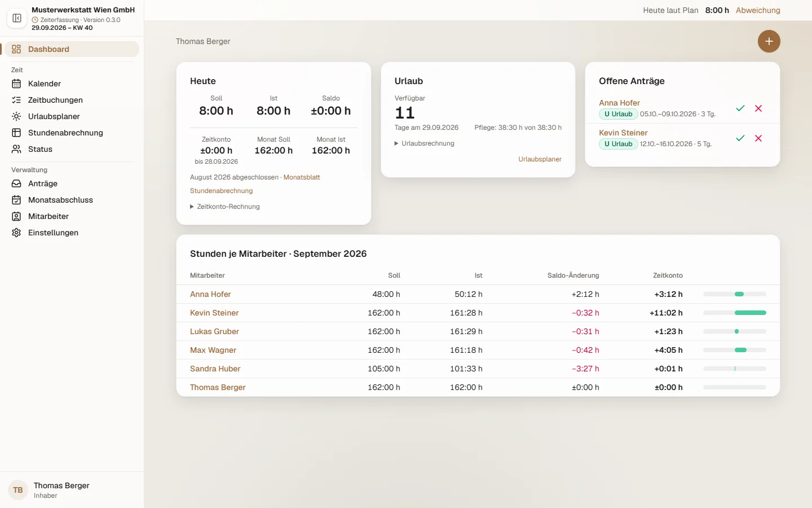Open the Abweichung link in header
The image size is (812, 508).
[758, 10]
